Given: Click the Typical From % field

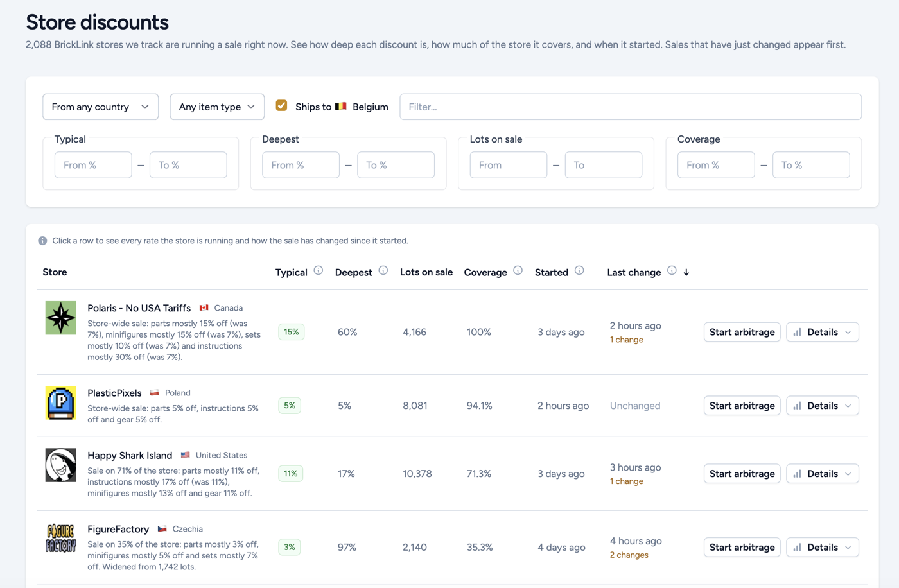Looking at the screenshot, I should tap(93, 165).
